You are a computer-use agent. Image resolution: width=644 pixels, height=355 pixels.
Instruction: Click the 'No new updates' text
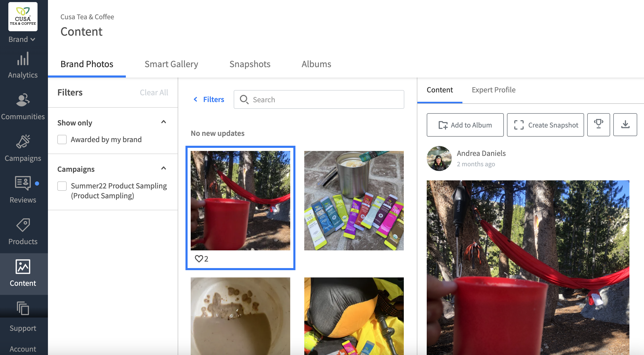pos(218,133)
